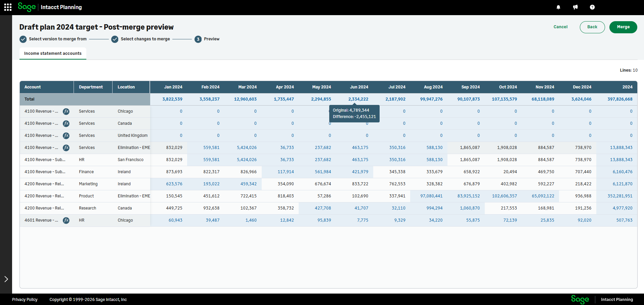Click the announcements megaphone icon

tap(575, 7)
